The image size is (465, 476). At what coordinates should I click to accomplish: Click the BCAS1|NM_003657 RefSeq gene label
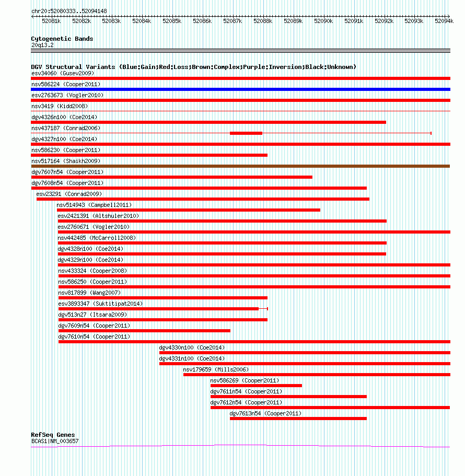point(55,441)
